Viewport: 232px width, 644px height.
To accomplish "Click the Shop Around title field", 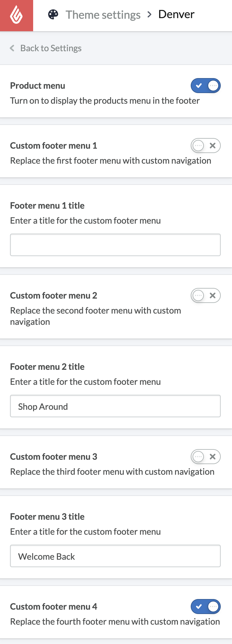I will [x=115, y=406].
